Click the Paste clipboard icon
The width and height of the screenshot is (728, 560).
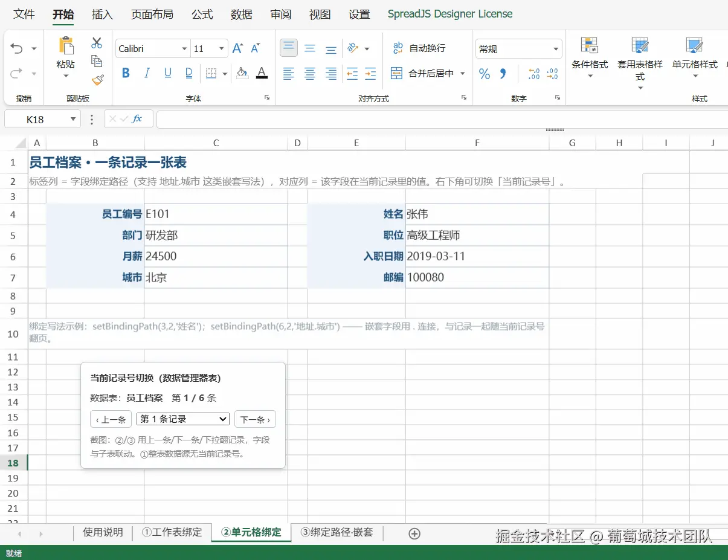click(66, 45)
